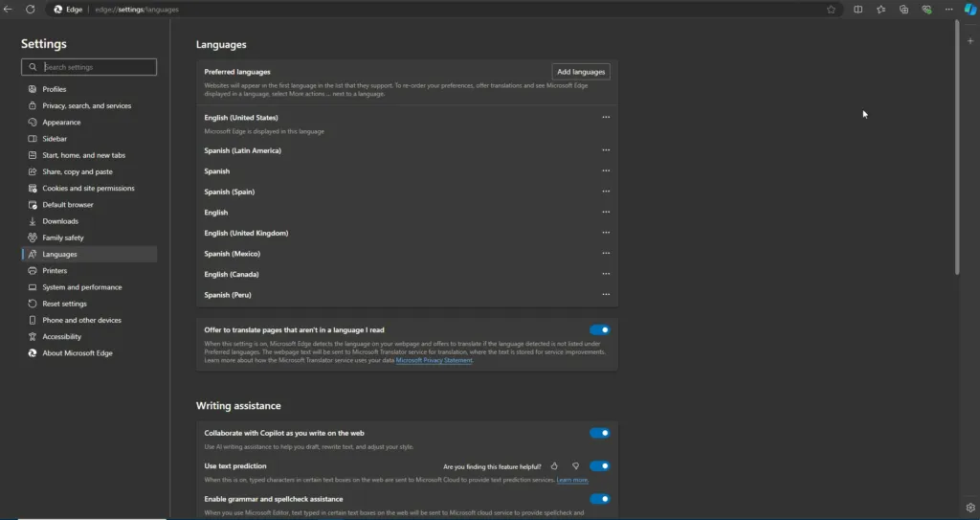Reload the page with the refresh icon

(30, 10)
